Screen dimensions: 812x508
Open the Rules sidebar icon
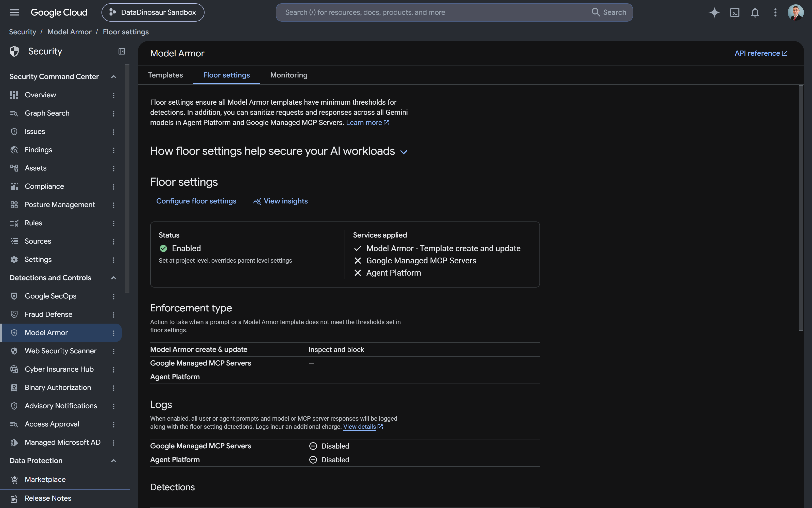coord(14,223)
